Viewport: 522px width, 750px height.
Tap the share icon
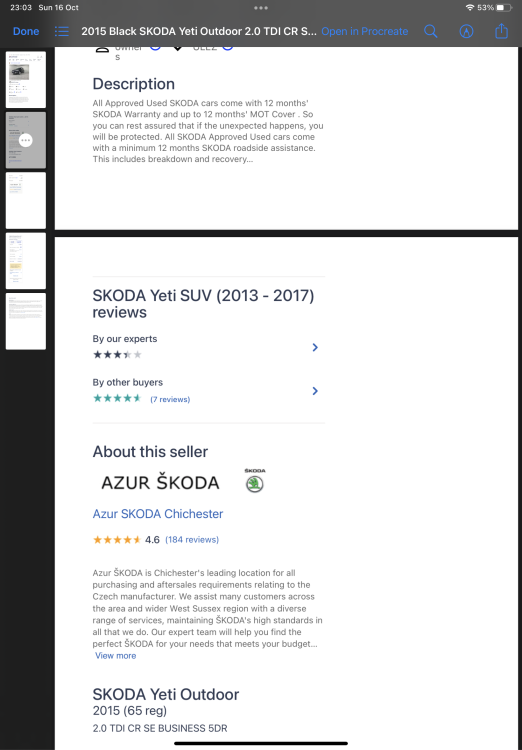[x=501, y=31]
